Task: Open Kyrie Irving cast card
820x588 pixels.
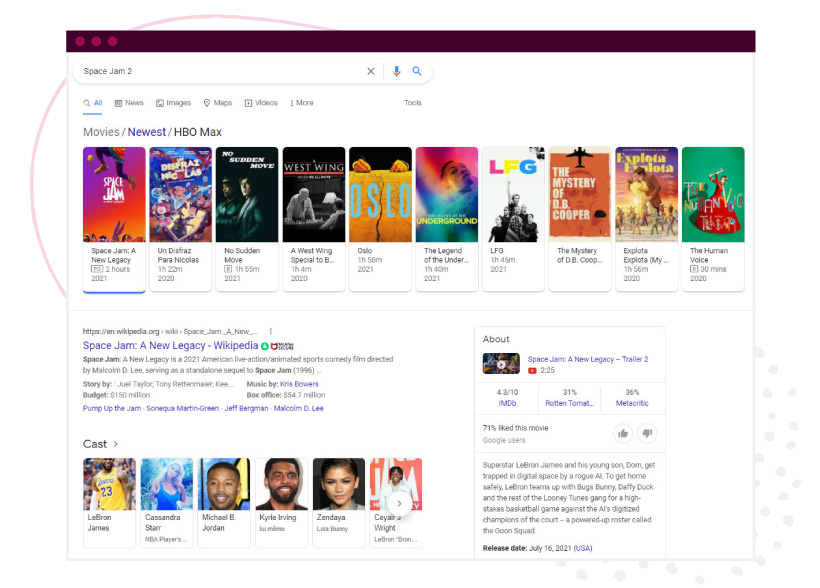Action: [x=281, y=503]
